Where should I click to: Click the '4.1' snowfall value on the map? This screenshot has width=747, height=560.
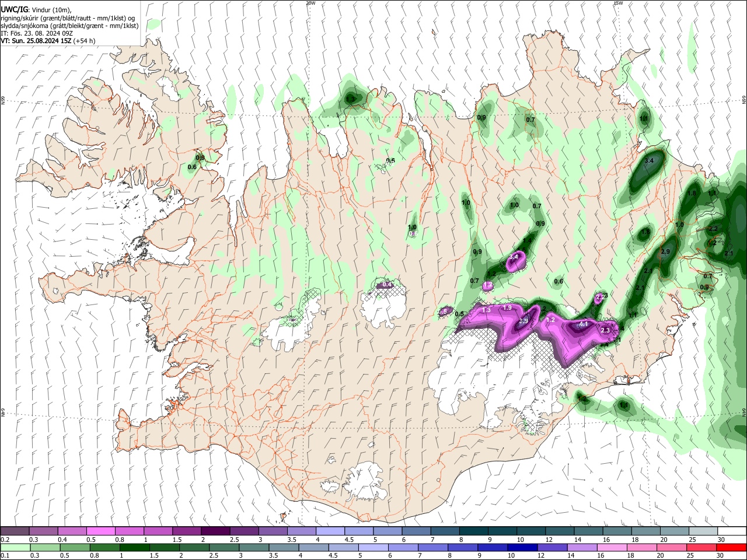click(x=583, y=324)
